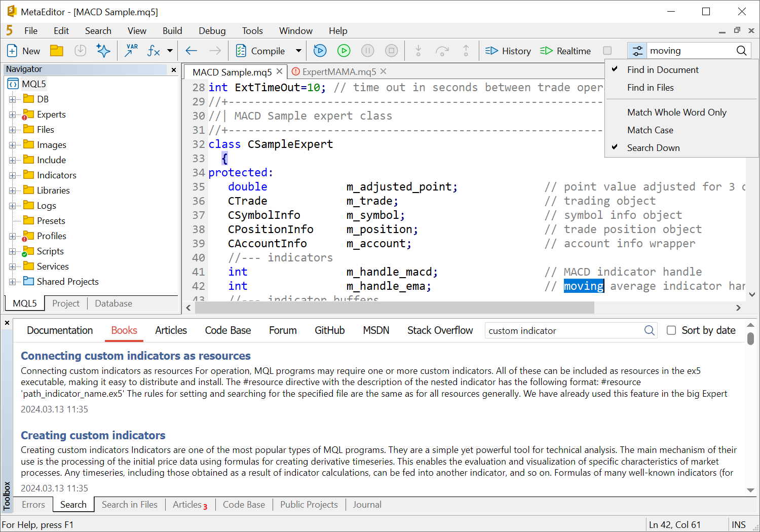Click the code editor horizontal scrollbar
The image size is (760, 532).
pyautogui.click(x=395, y=308)
